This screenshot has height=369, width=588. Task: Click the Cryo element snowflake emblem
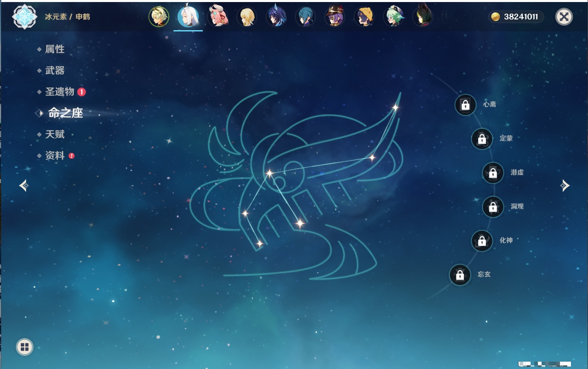pyautogui.click(x=24, y=17)
